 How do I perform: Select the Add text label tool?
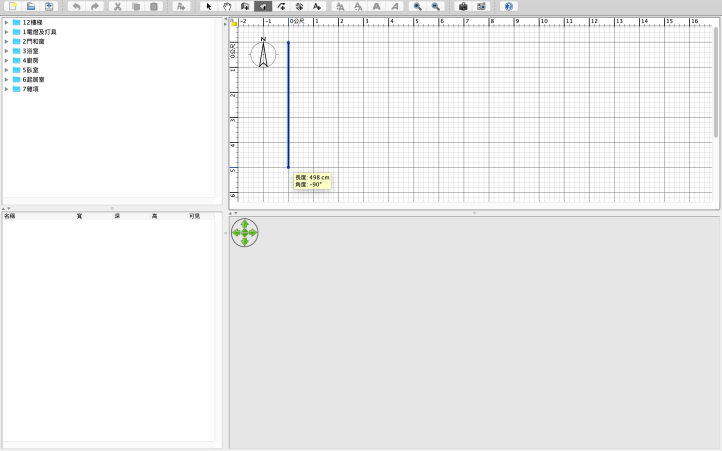[317, 6]
